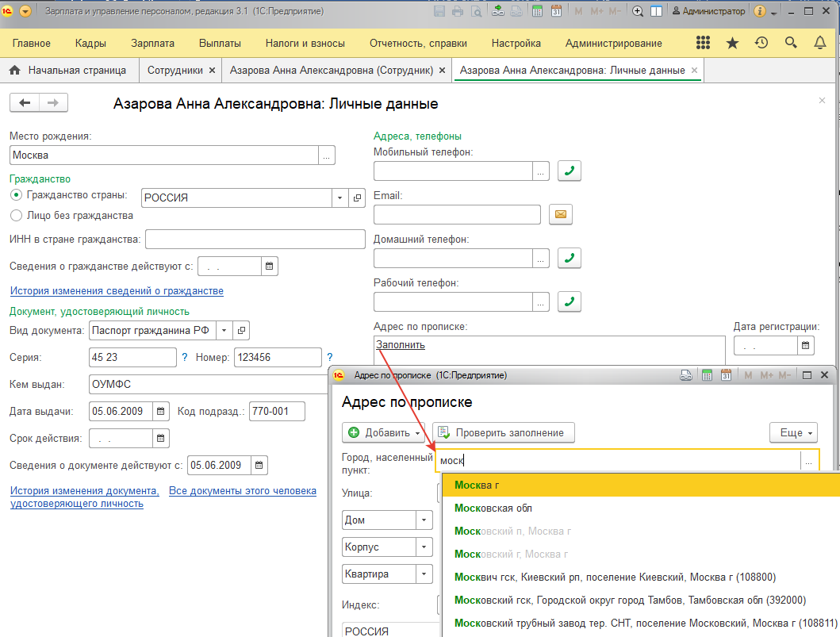
Task: Expand the document type dropdown
Action: 224,330
